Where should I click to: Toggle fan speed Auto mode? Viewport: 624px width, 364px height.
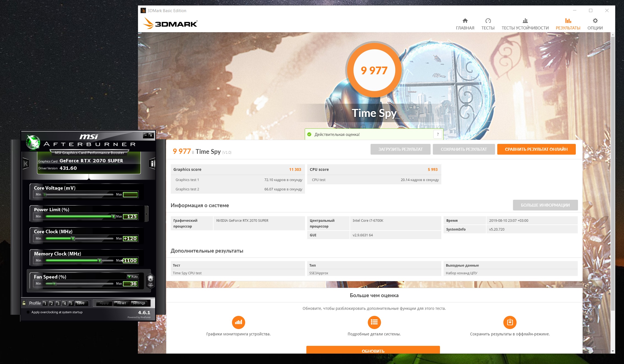coord(133,277)
